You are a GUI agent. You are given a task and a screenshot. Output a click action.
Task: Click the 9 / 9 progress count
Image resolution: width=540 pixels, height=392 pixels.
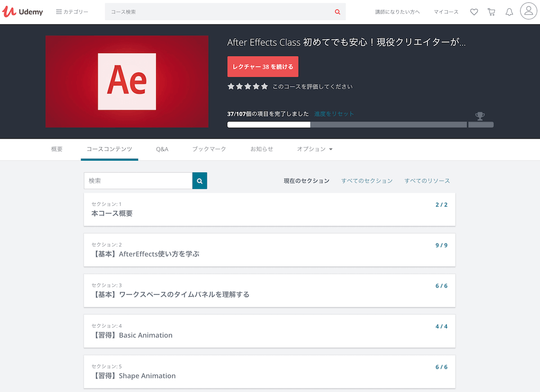point(441,245)
